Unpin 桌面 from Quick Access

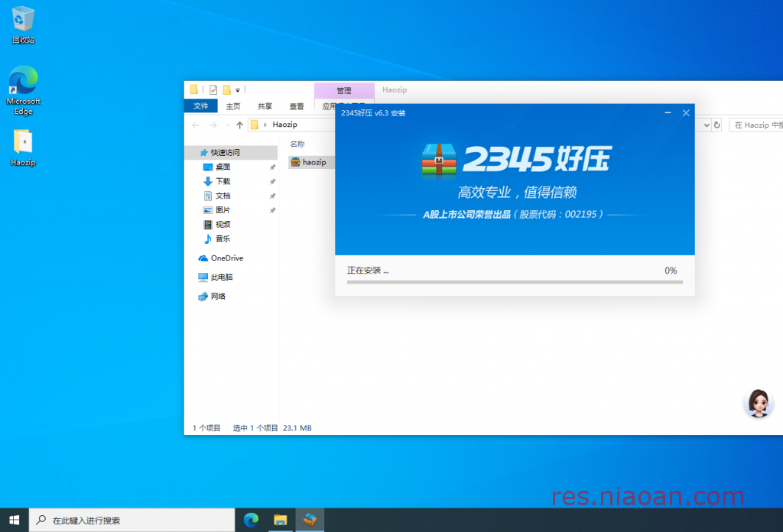pos(272,166)
